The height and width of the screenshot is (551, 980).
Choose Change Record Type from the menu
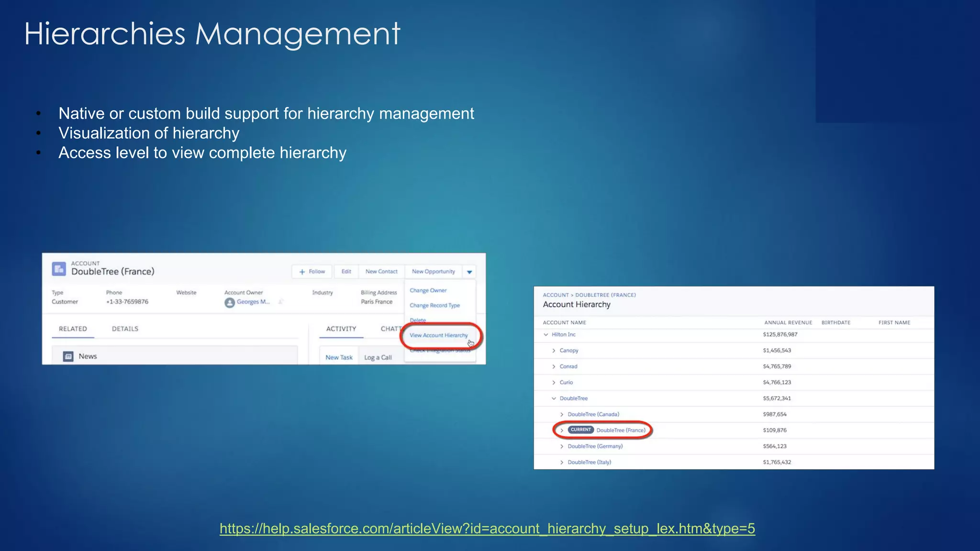434,305
